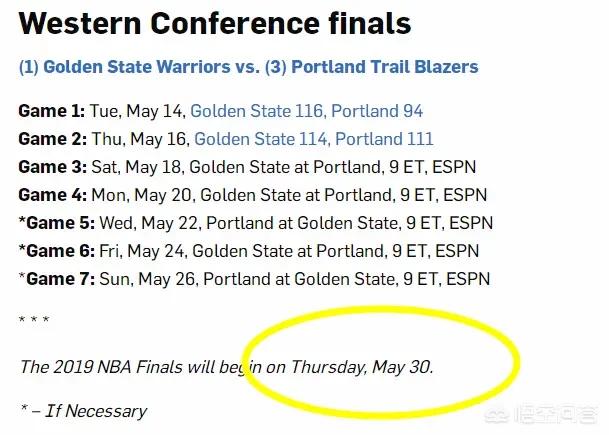The height and width of the screenshot is (435, 609).
Task: Click the bold Game 1 label
Action: point(52,110)
